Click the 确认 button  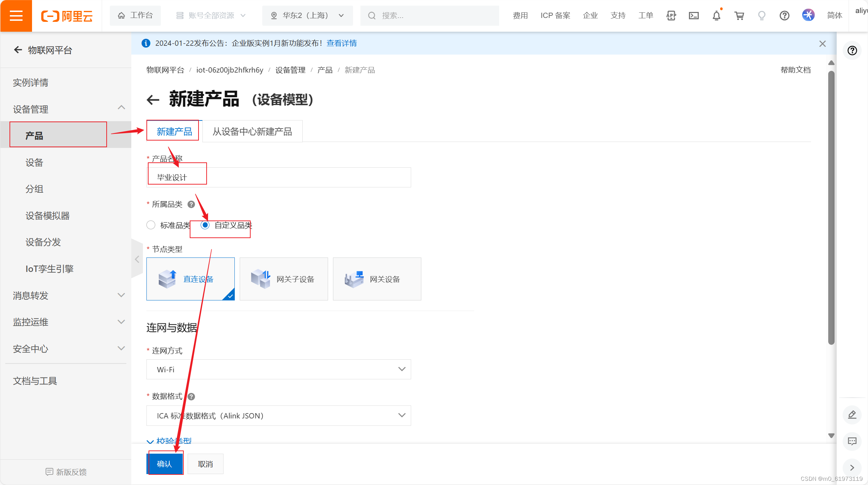(x=164, y=464)
